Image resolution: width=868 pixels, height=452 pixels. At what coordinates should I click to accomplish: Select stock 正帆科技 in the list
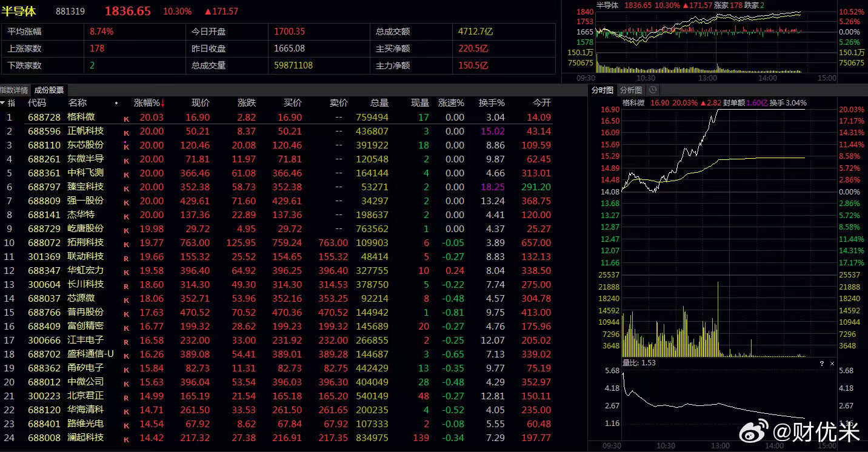(85, 131)
